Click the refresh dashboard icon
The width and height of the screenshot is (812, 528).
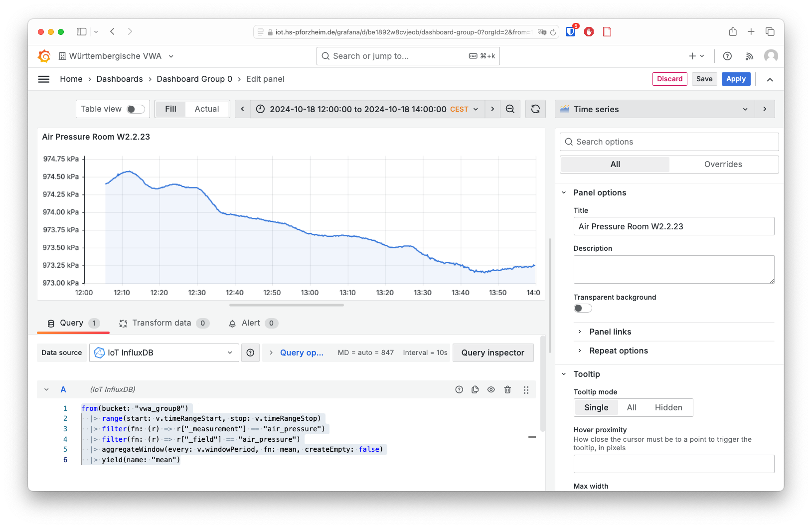[x=535, y=109]
